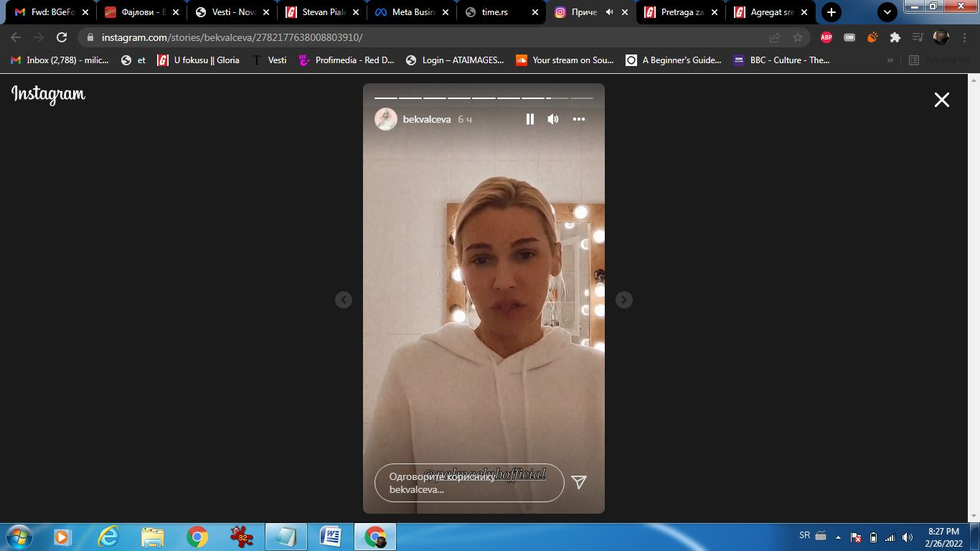Screen dimensions: 980x551
Task: Pause the Instagram story
Action: coord(529,119)
